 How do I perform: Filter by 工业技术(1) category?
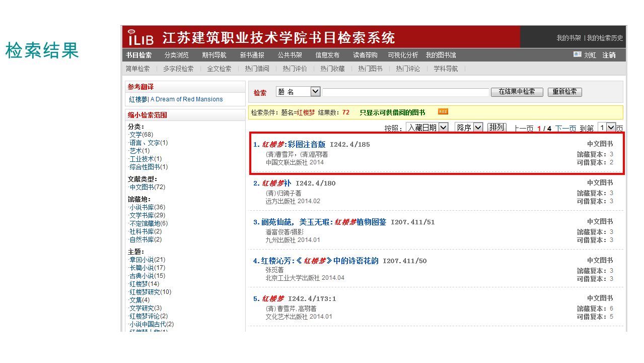pyautogui.click(x=146, y=159)
